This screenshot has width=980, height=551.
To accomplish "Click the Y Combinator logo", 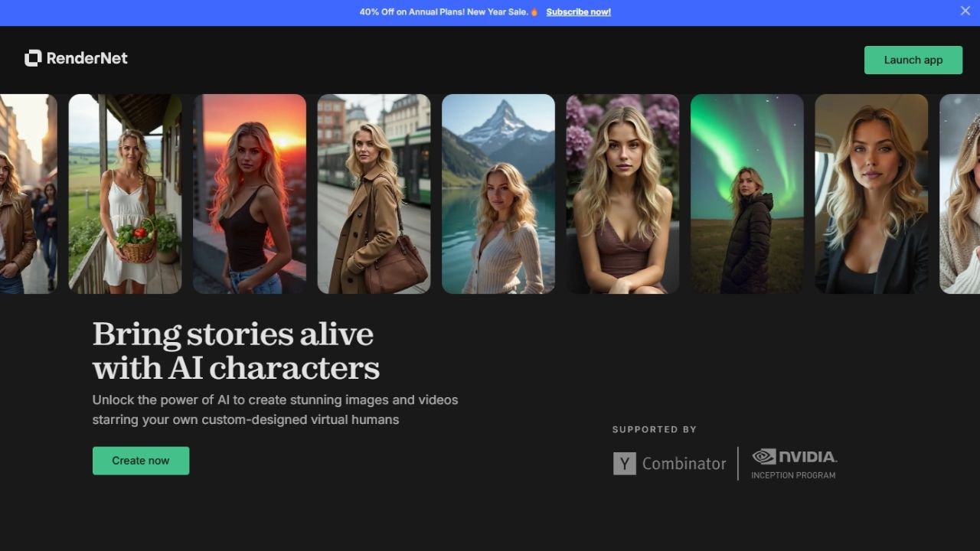I will click(x=670, y=464).
